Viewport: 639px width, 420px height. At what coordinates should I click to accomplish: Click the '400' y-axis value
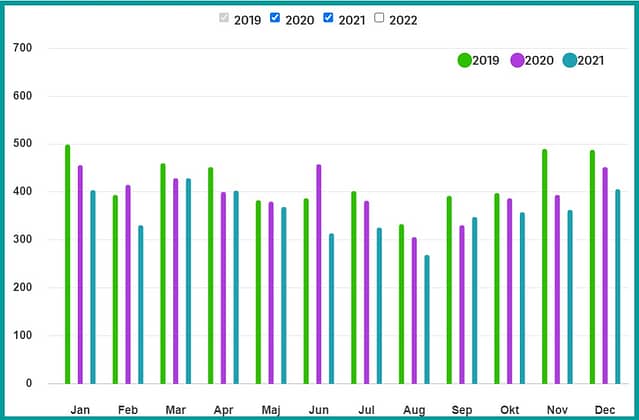22,191
